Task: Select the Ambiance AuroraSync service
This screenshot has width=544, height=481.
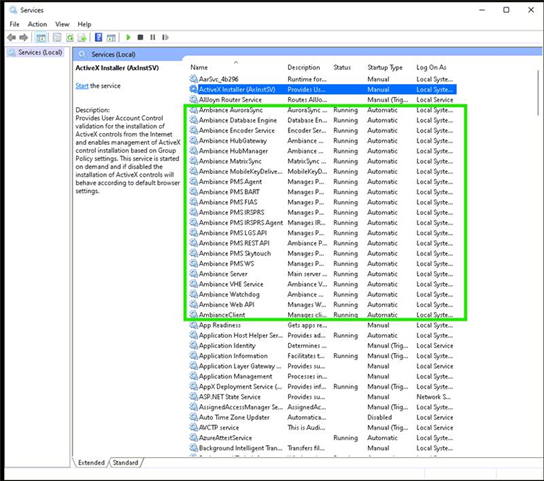Action: pyautogui.click(x=323, y=110)
